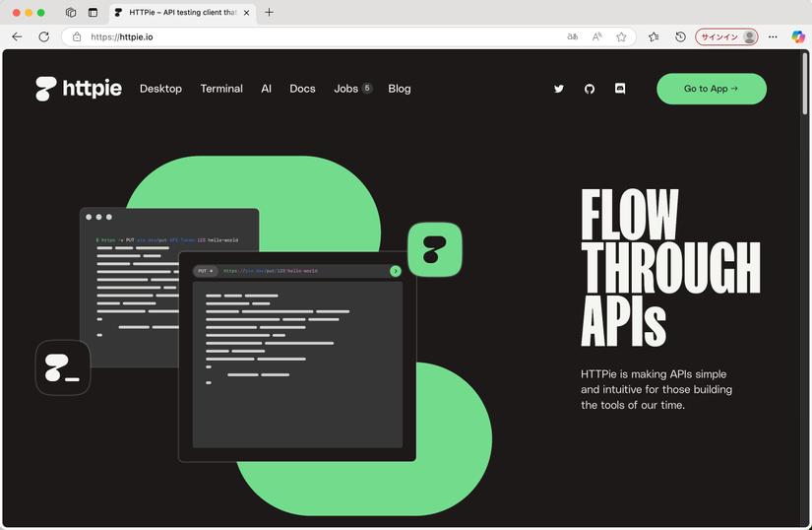Open the PUT method dropdown in the mock app
The height and width of the screenshot is (530, 812).
(206, 271)
